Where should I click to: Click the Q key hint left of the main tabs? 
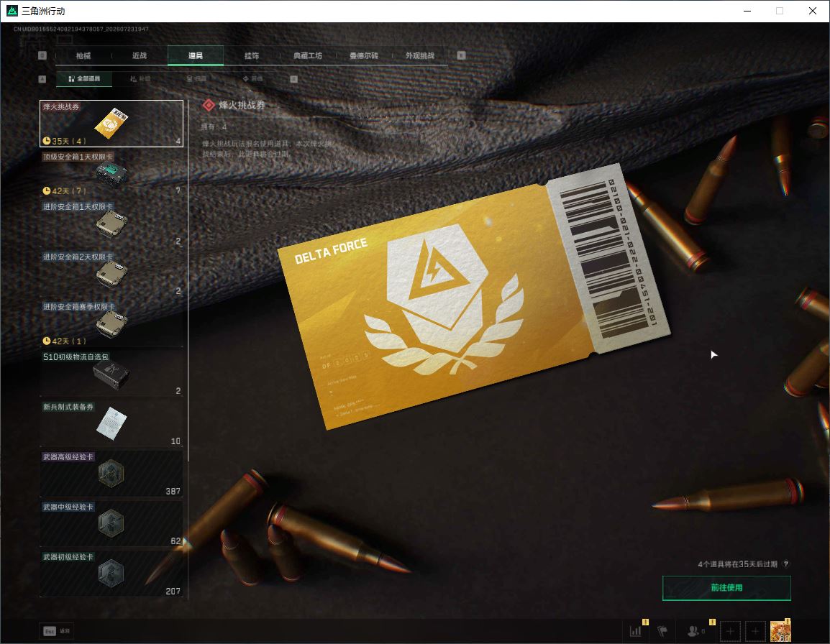pos(42,55)
